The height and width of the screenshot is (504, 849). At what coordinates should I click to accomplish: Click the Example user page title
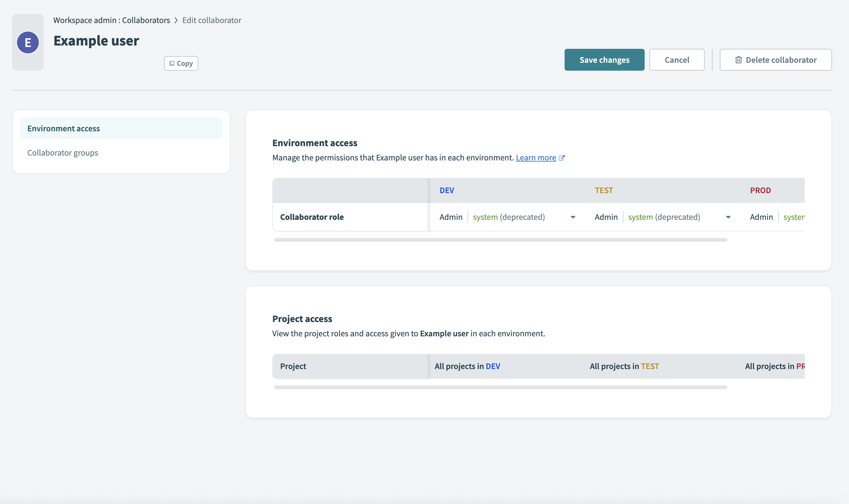pos(96,41)
